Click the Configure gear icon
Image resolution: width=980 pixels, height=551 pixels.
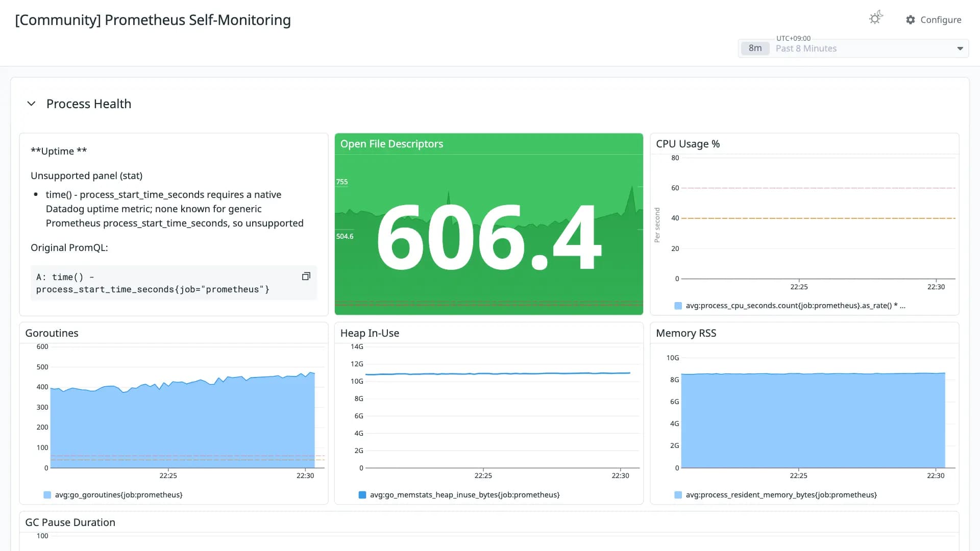click(911, 20)
